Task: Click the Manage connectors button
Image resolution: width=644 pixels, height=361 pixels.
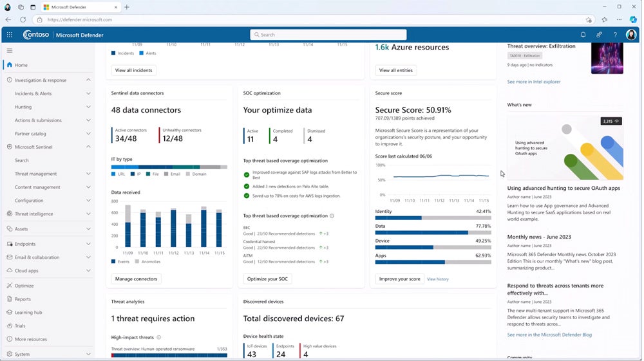Action: coord(136,279)
